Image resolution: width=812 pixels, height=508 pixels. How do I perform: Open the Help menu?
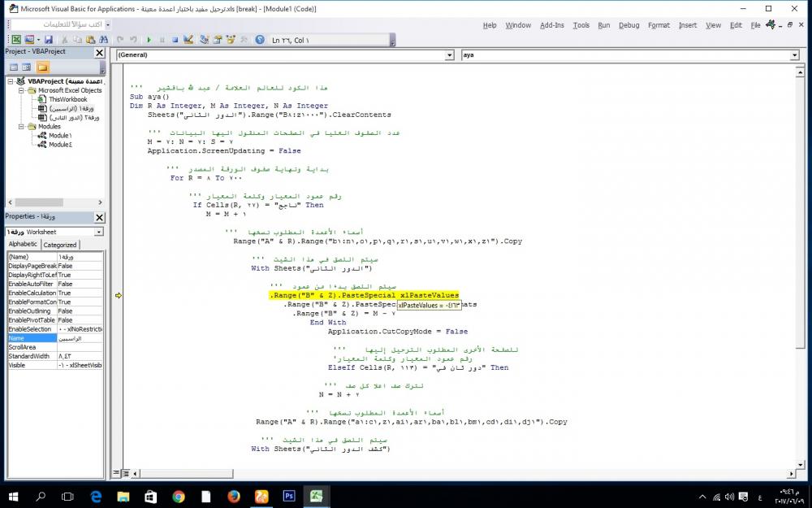click(490, 25)
